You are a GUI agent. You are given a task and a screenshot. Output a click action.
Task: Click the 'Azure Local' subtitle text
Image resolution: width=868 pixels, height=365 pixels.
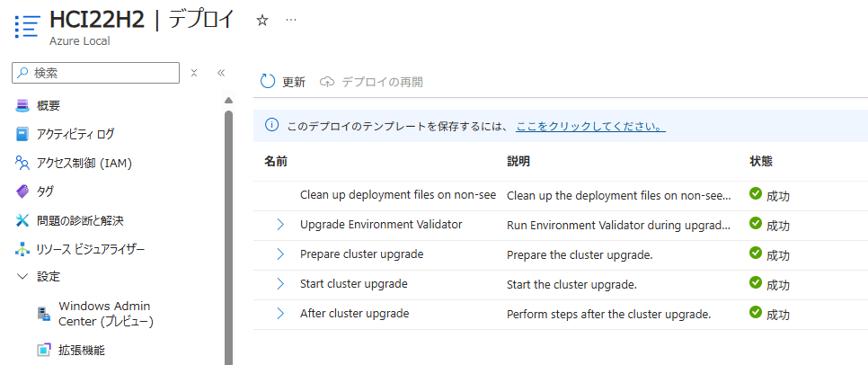click(80, 41)
